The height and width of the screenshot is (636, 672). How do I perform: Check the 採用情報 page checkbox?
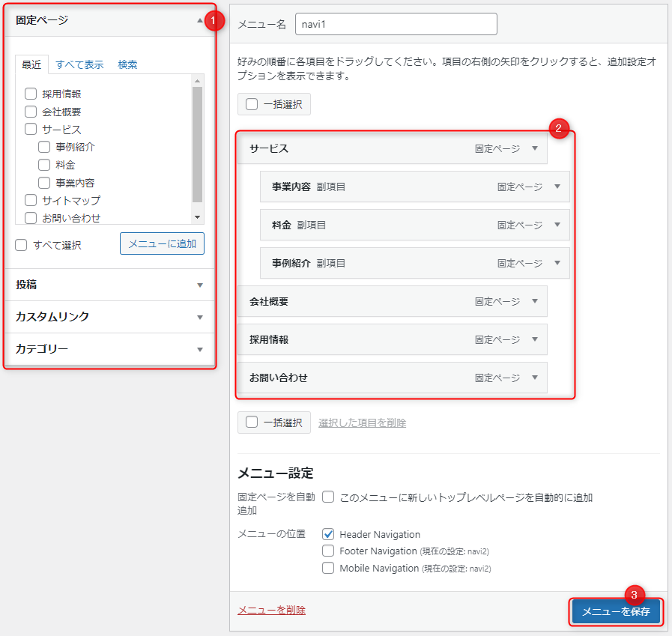pos(31,94)
